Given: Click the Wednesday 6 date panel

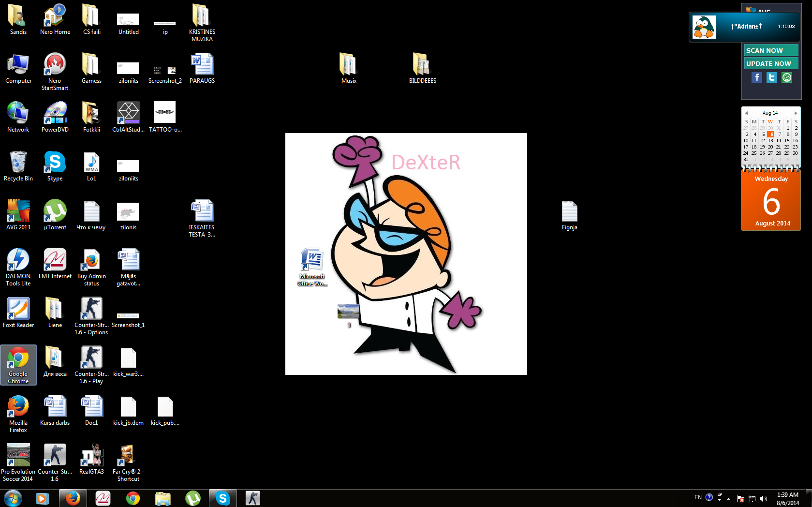Looking at the screenshot, I should [x=771, y=200].
